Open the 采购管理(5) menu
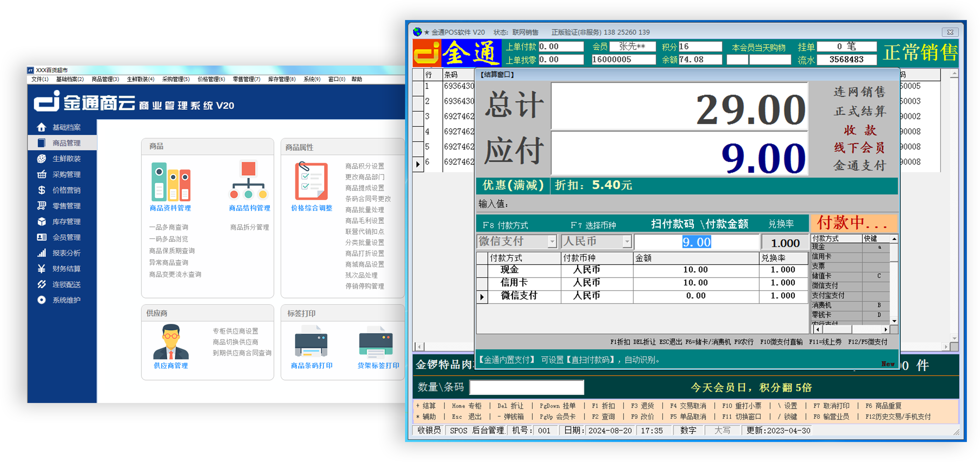980x462 pixels. [x=176, y=79]
